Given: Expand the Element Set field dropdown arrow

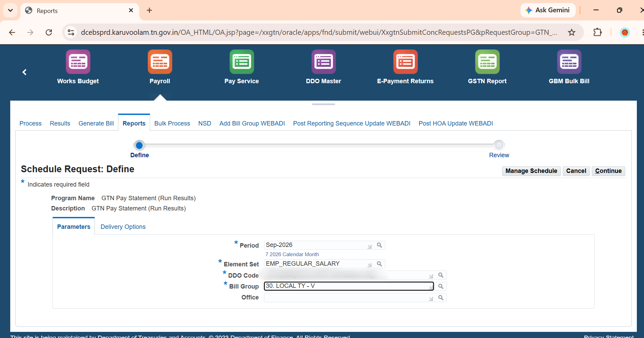Looking at the screenshot, I should tap(369, 265).
